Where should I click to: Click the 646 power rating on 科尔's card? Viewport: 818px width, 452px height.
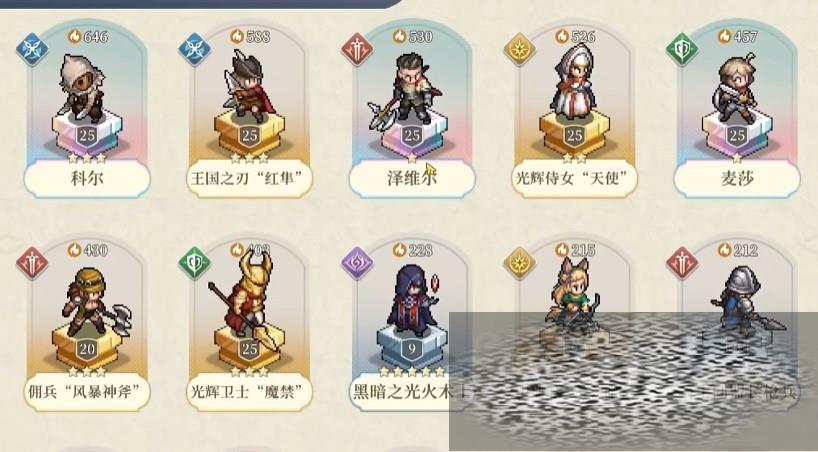pos(88,37)
